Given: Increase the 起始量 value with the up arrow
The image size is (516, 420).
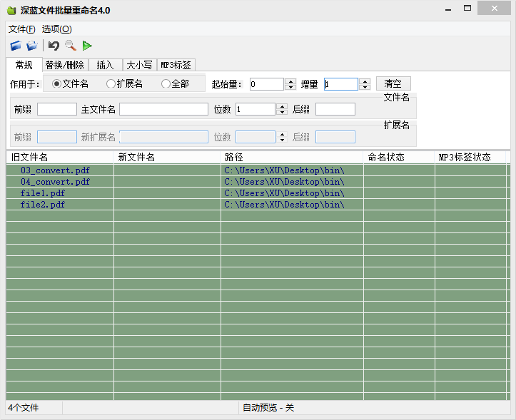Looking at the screenshot, I should 290,81.
